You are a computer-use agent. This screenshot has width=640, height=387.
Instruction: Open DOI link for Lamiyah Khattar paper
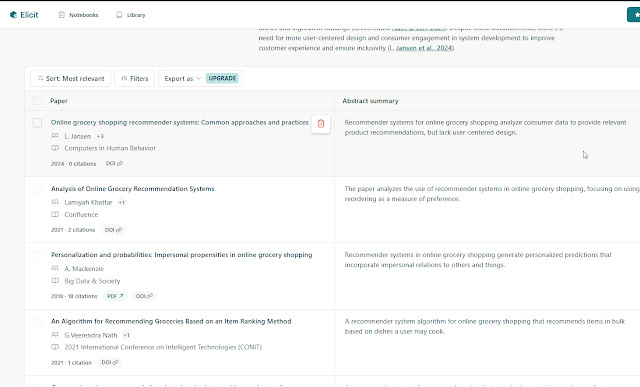113,230
